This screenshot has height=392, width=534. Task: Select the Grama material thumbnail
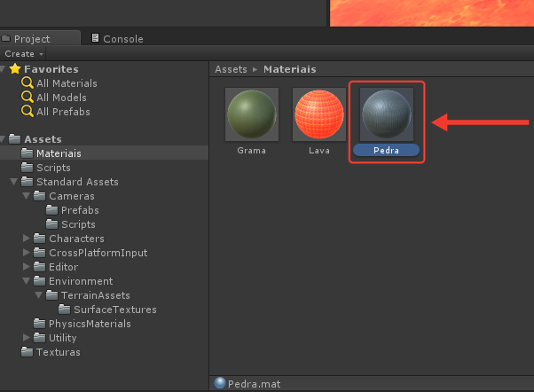tap(252, 114)
